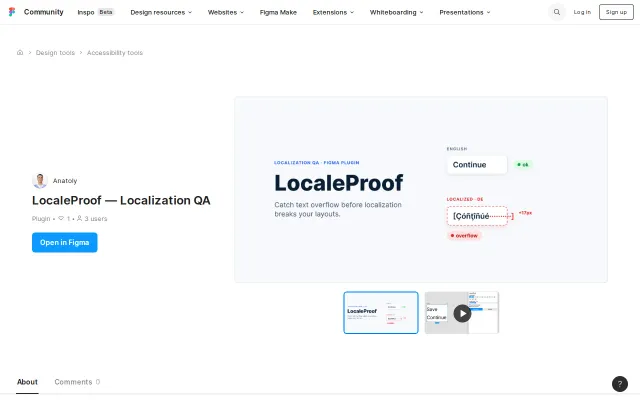Click the Log in link
This screenshot has width=640, height=400.
(x=582, y=12)
